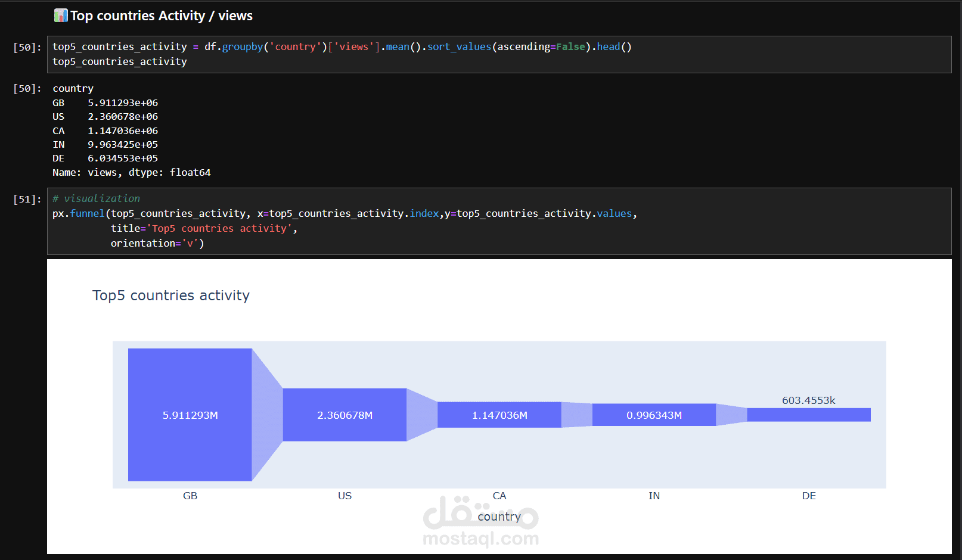The image size is (962, 560).
Task: Click the bar chart emoji icon in heading
Action: pos(61,15)
